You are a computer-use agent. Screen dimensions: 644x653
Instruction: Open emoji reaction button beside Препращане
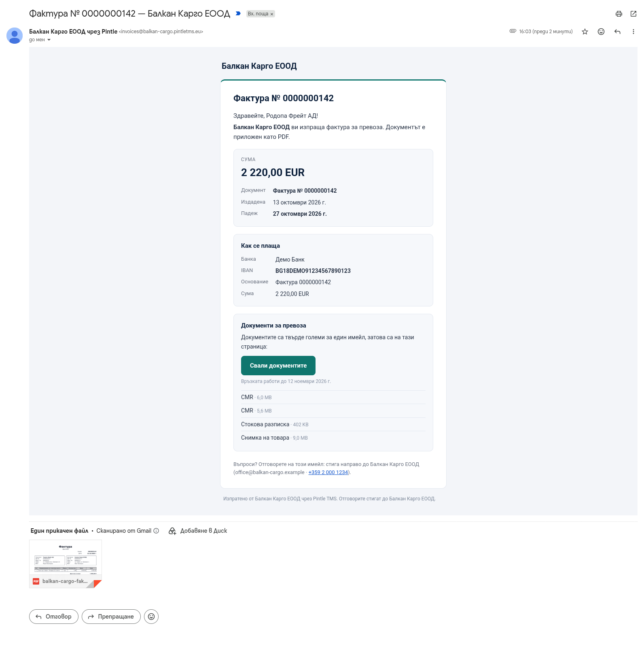(151, 617)
